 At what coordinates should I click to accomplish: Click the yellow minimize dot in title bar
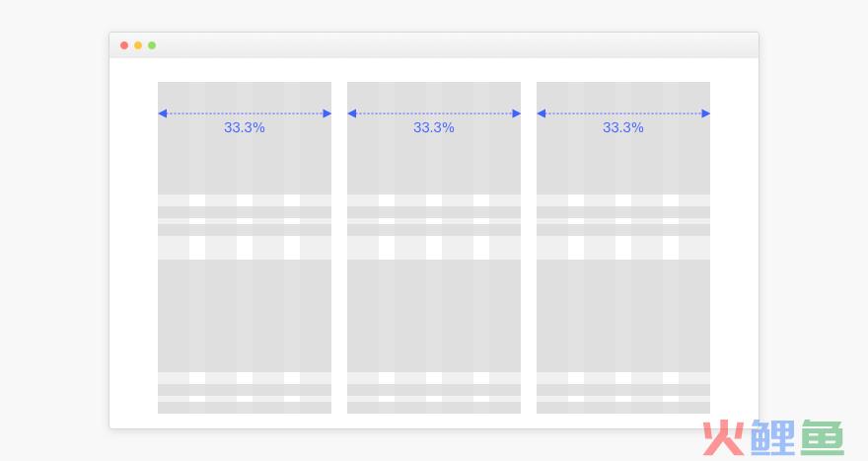(x=138, y=45)
